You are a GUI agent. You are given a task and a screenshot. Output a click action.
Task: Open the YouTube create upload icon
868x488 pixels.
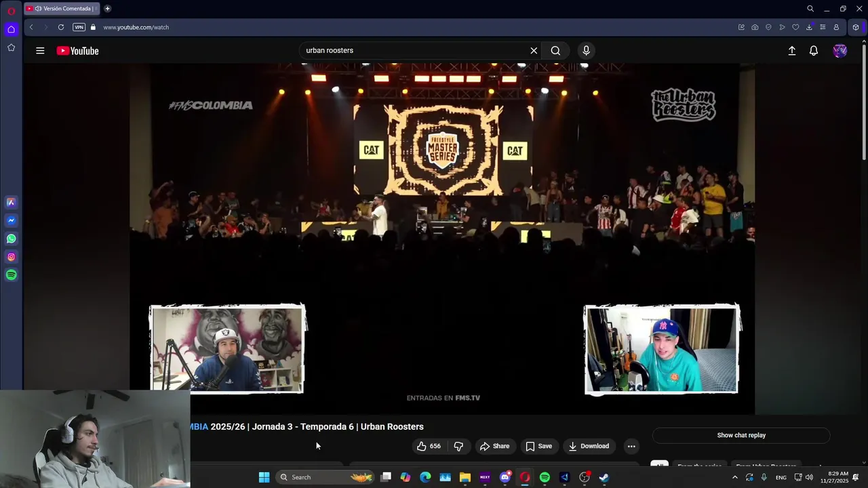791,51
